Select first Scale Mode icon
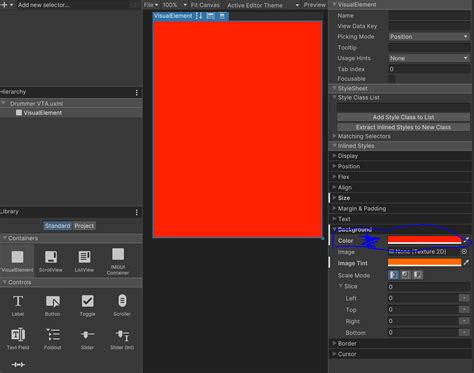The width and height of the screenshot is (474, 373). pyautogui.click(x=394, y=275)
